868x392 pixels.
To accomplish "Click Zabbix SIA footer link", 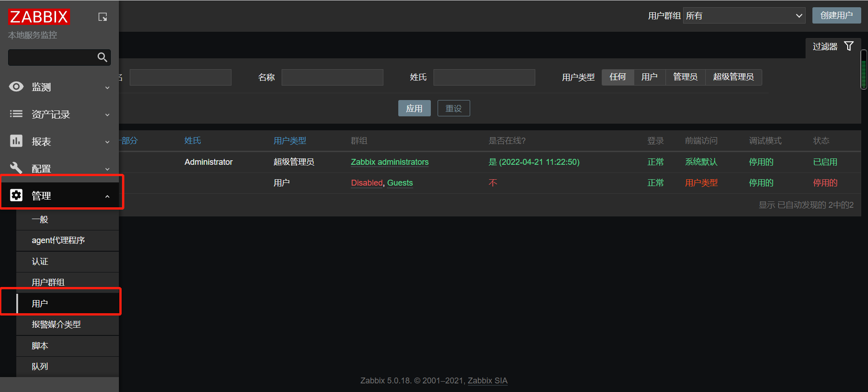I will [x=487, y=381].
